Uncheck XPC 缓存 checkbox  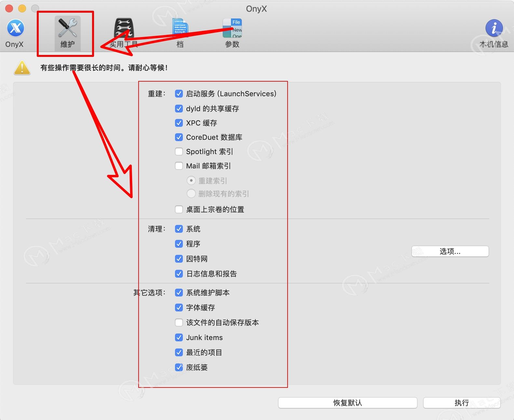point(179,123)
